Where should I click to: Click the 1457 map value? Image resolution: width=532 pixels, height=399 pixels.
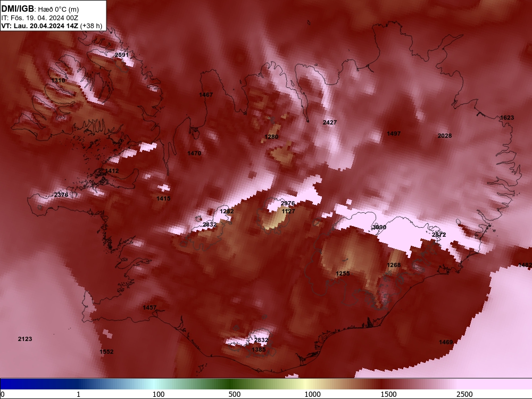pos(149,307)
